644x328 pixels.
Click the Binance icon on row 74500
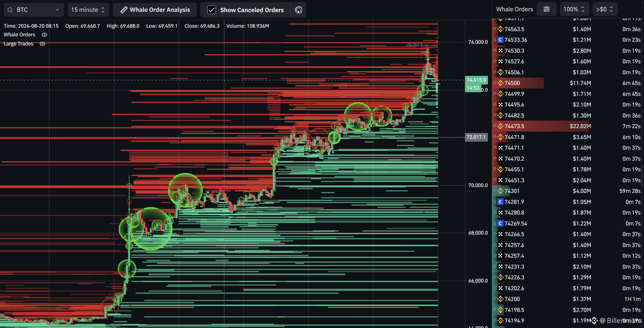pyautogui.click(x=500, y=83)
